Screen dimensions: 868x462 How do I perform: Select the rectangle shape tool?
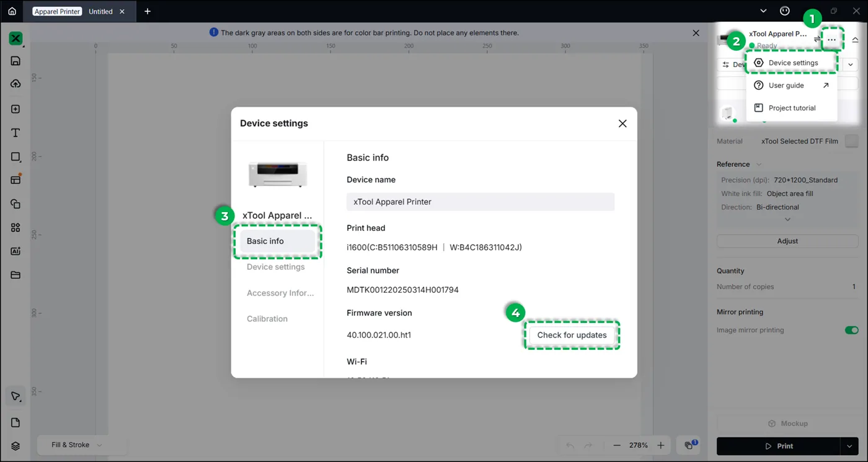15,157
